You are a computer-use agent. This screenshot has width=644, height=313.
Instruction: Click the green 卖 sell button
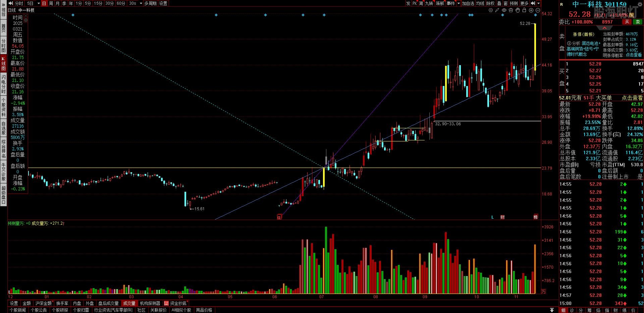(x=637, y=22)
